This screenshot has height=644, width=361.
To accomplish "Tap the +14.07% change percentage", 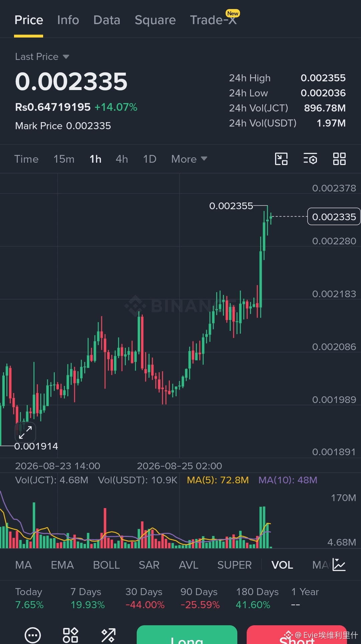I will [x=116, y=107].
